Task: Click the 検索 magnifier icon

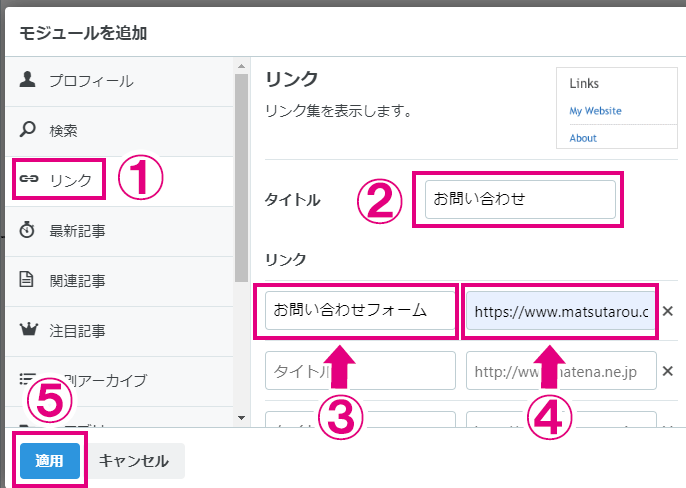Action: (28, 130)
